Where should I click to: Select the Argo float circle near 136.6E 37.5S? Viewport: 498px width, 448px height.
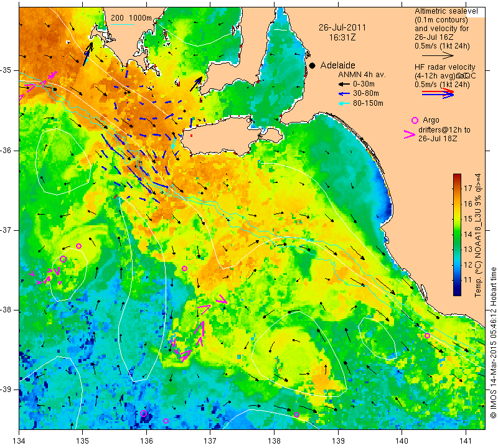pyautogui.click(x=184, y=269)
